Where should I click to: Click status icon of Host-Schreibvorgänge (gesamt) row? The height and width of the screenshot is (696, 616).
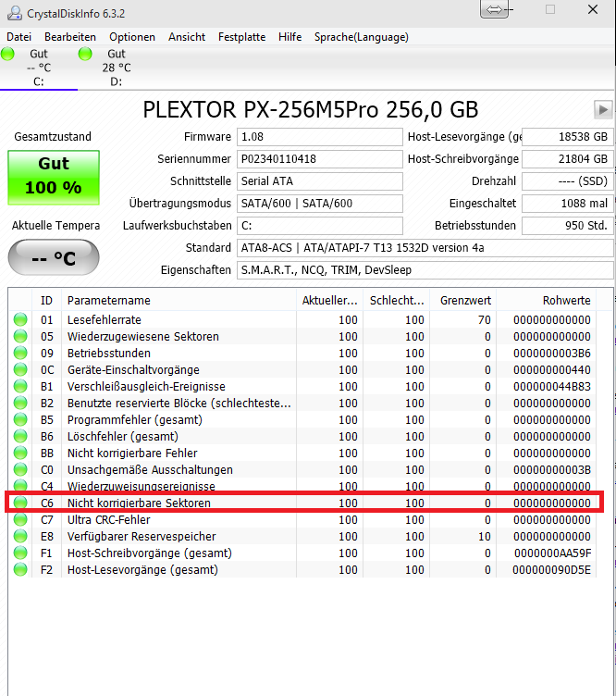[20, 553]
